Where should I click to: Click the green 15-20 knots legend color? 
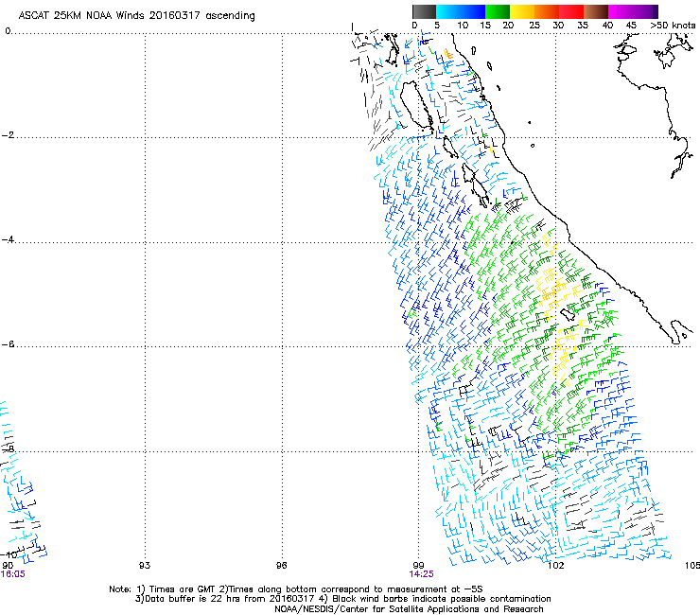click(498, 11)
